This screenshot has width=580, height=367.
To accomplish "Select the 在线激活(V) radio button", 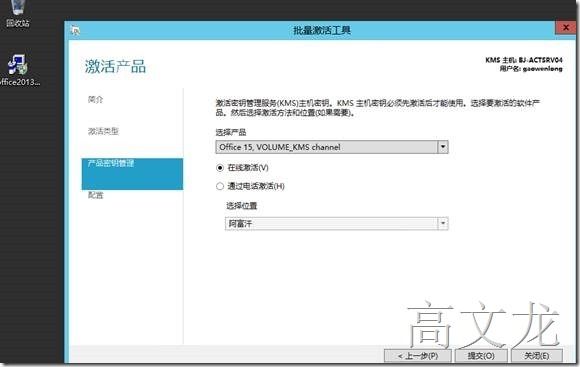I will click(220, 168).
